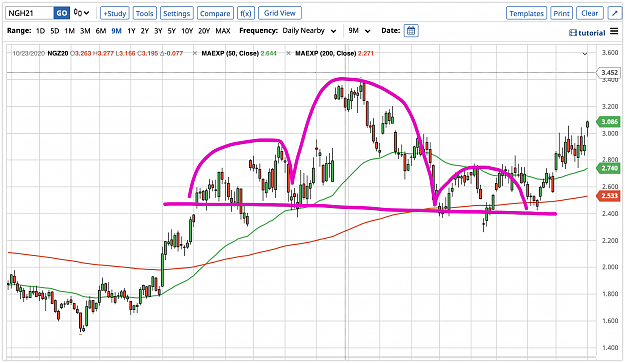Select the 2Y range
Viewport: 625px width, 363px height.
[x=145, y=31]
